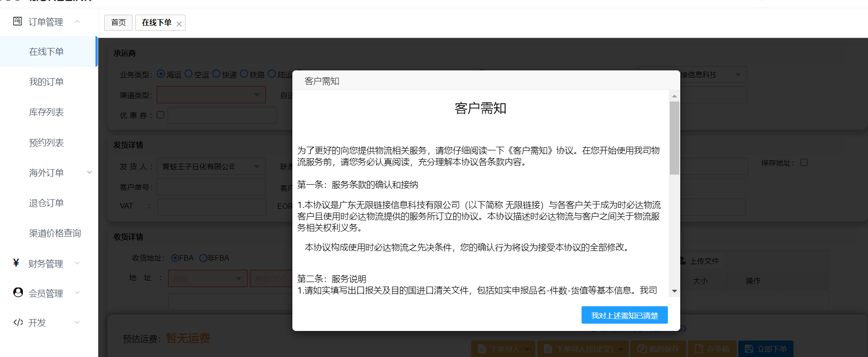868x357 pixels.
Task: Open the 渠道类型 dropdown
Action: 211,95
